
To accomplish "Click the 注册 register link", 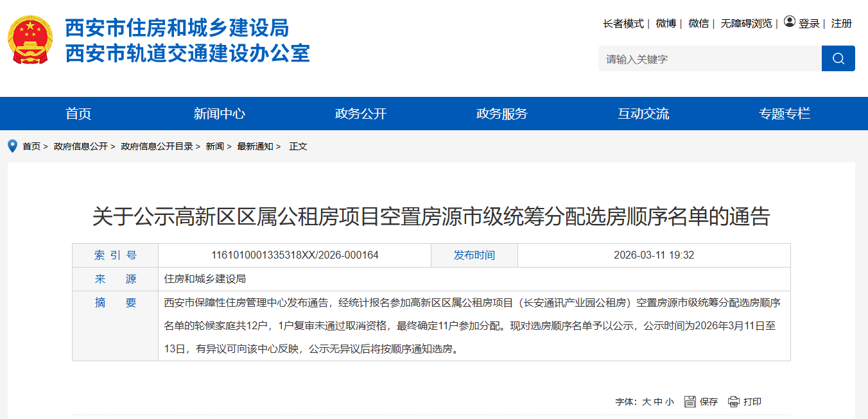I will [841, 24].
